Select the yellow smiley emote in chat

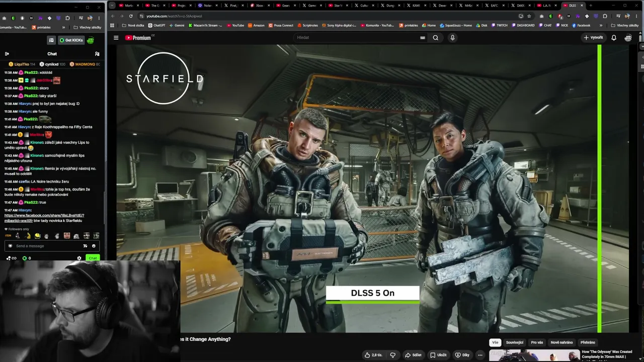(x=37, y=236)
